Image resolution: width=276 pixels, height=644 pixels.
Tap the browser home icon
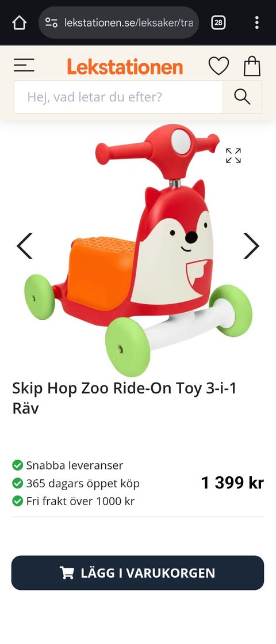click(x=19, y=22)
